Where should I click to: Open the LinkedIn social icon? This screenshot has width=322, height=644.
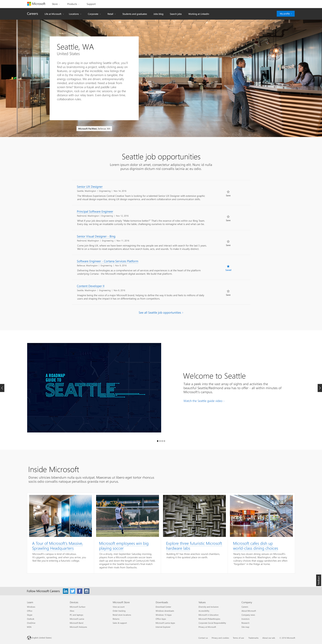click(65, 591)
